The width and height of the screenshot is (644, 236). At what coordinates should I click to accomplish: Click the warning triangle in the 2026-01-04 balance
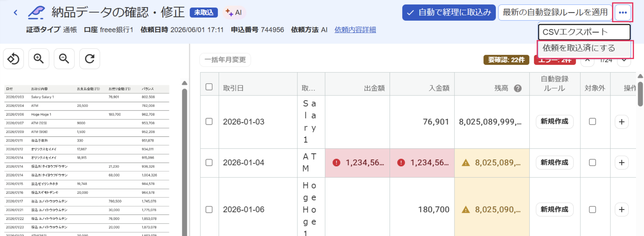(x=466, y=163)
